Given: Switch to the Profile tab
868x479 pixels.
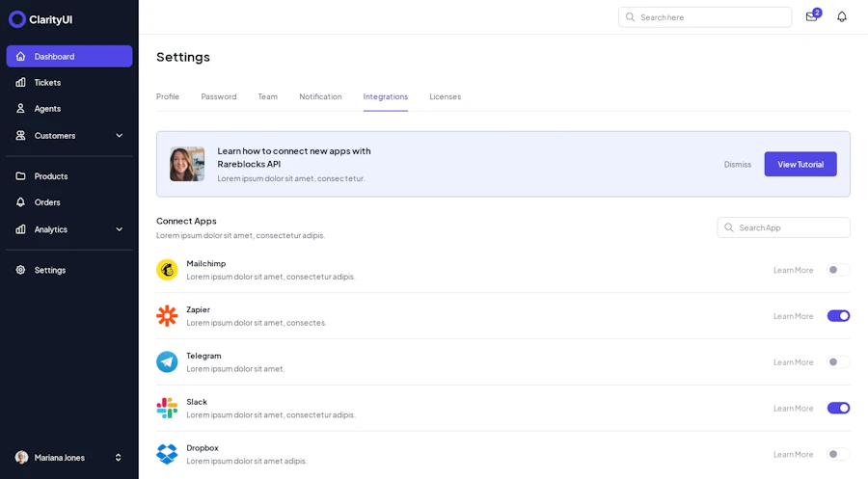Looking at the screenshot, I should coord(168,96).
